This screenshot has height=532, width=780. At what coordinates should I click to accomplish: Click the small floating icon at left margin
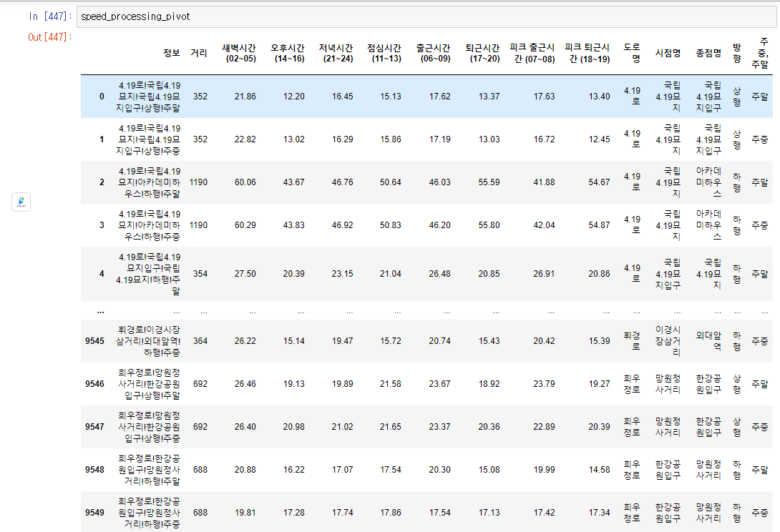21,202
